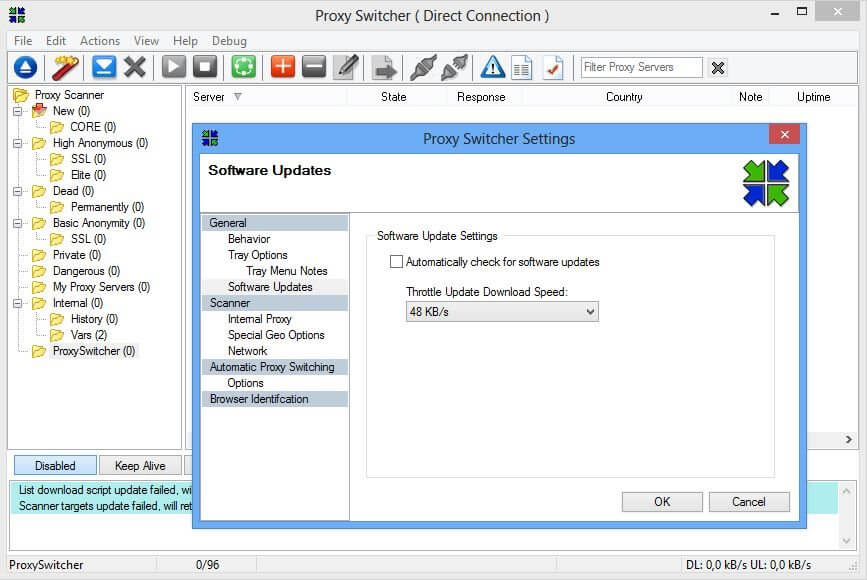Click the Proxy Switcher app icon in title bar
This screenshot has width=867, height=580.
17,15
